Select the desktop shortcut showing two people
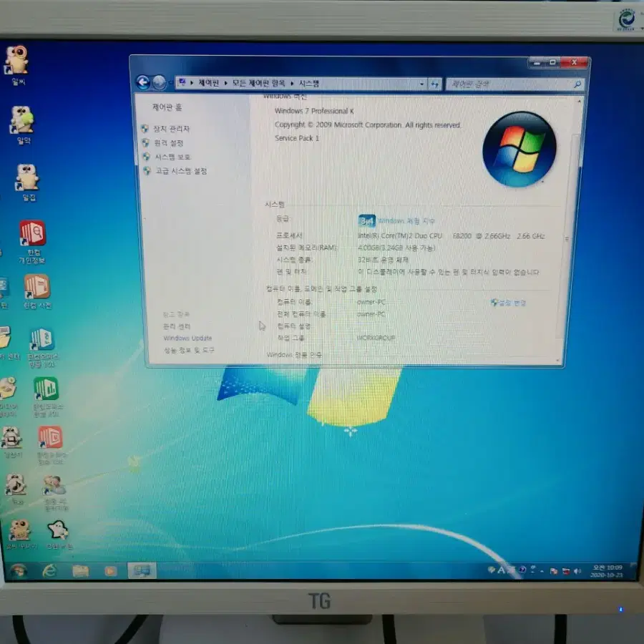Viewport: 644px width, 644px height. pyautogui.click(x=55, y=493)
